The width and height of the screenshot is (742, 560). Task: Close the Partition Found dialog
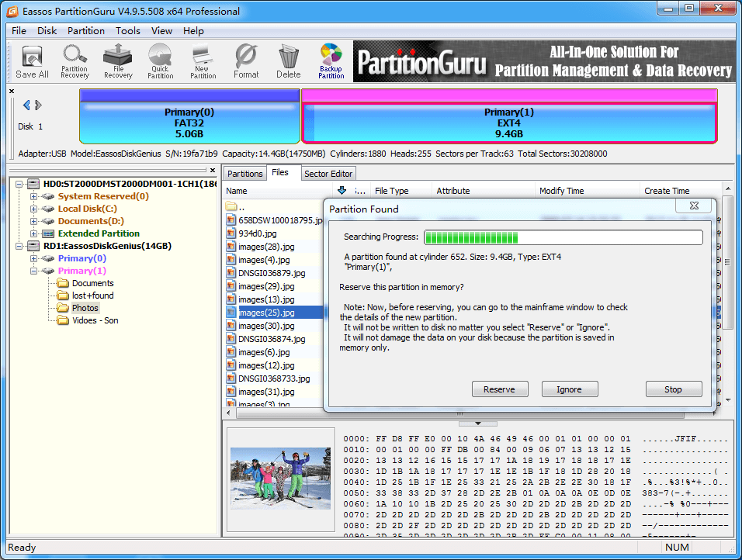[x=694, y=206]
